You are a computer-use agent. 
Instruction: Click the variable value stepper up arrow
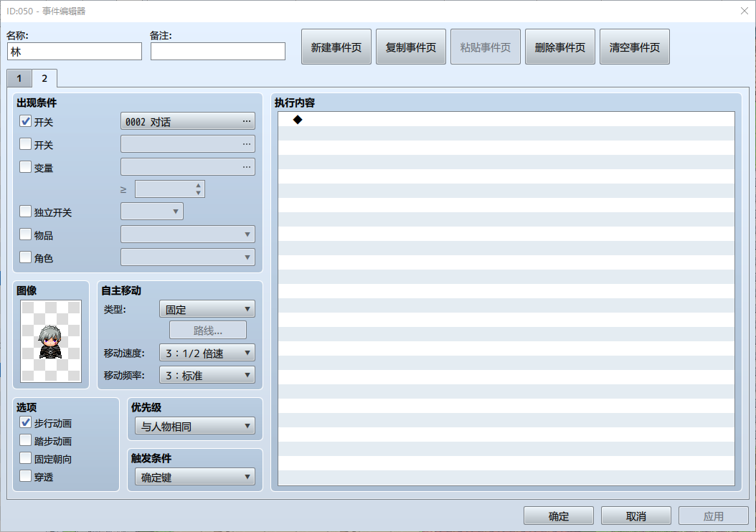pos(198,186)
